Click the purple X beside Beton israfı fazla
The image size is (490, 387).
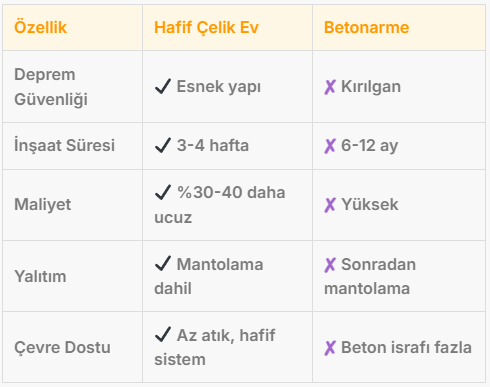point(330,348)
